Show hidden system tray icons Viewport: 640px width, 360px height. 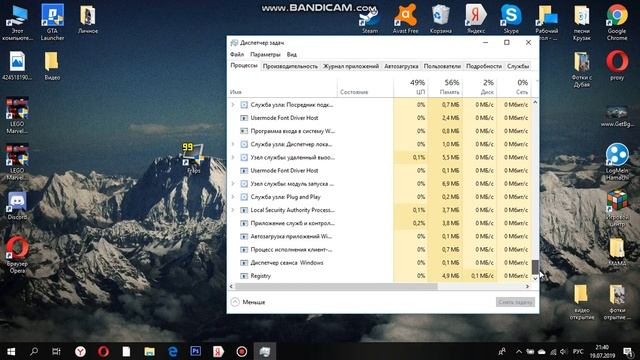pos(518,351)
